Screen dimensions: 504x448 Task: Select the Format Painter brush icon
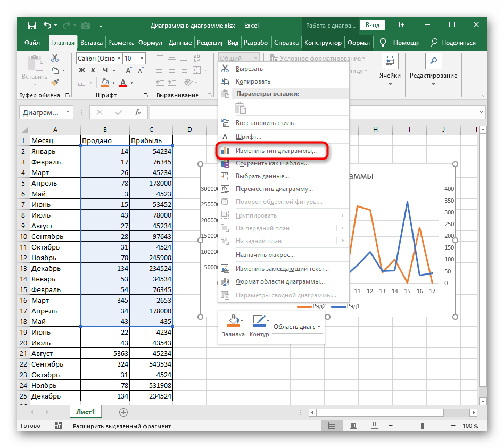(x=55, y=82)
